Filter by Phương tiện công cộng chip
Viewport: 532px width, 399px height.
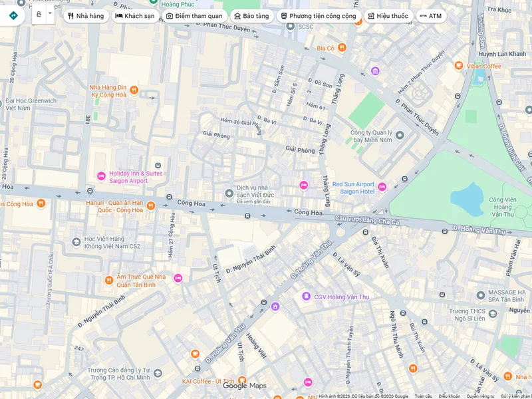319,16
